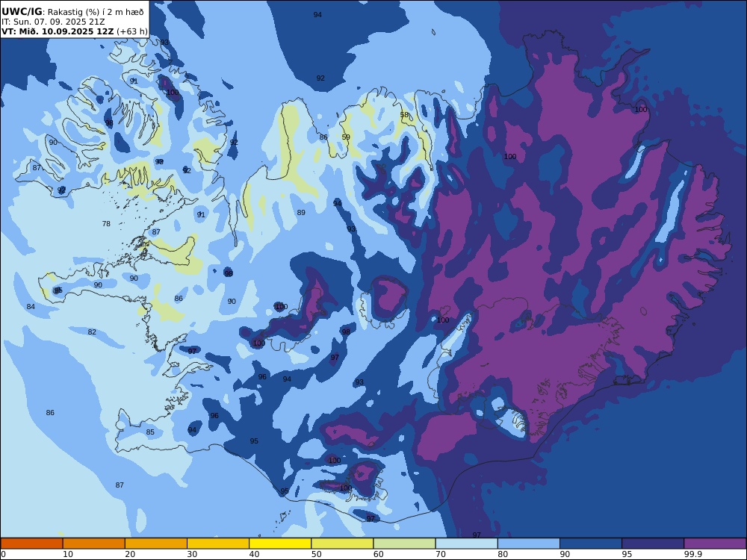747x560 pixels.
Task: Select the 80–90 light blue legend band
Action: coord(529,544)
